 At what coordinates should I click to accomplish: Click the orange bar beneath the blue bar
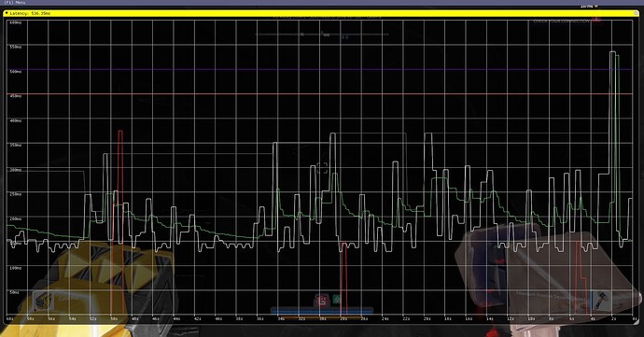click(x=322, y=316)
